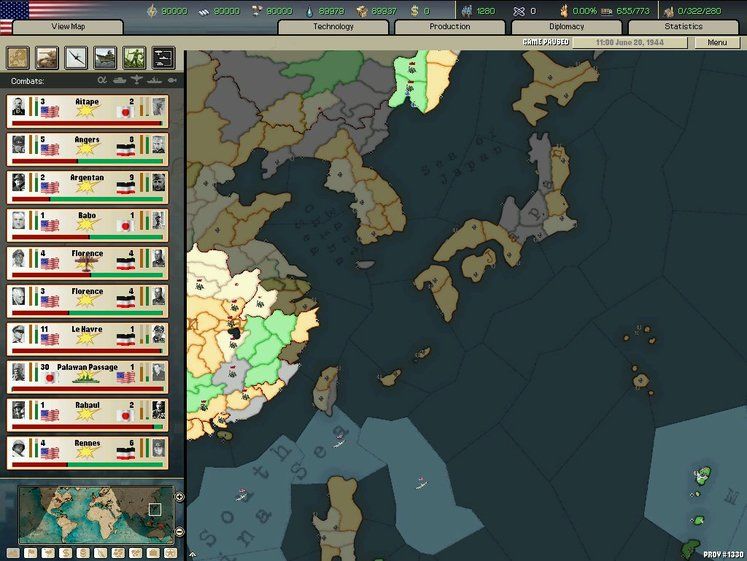Click the PROV #1330 label
The width and height of the screenshot is (747, 561).
coord(723,554)
